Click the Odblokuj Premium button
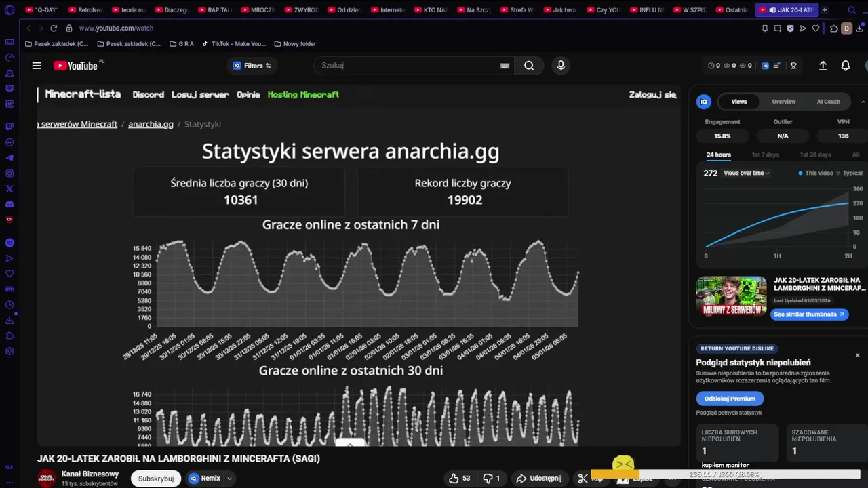Viewport: 868px width, 488px height. (x=730, y=399)
